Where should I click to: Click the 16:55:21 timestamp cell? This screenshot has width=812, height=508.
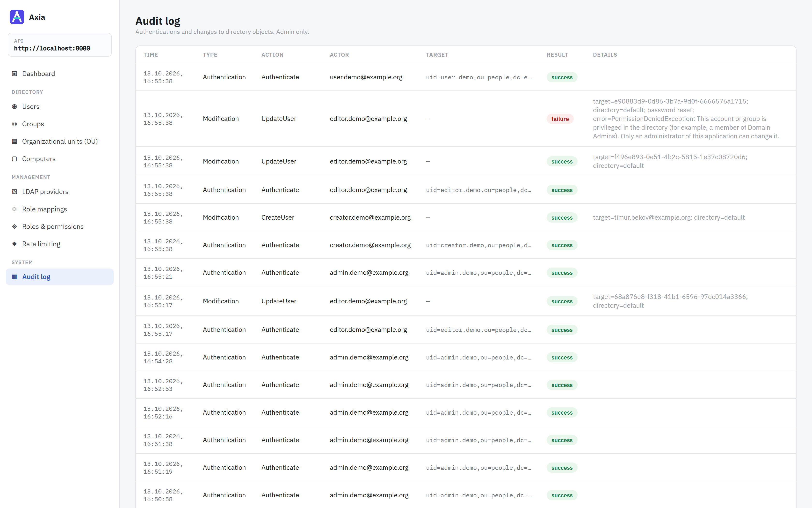[x=163, y=273]
